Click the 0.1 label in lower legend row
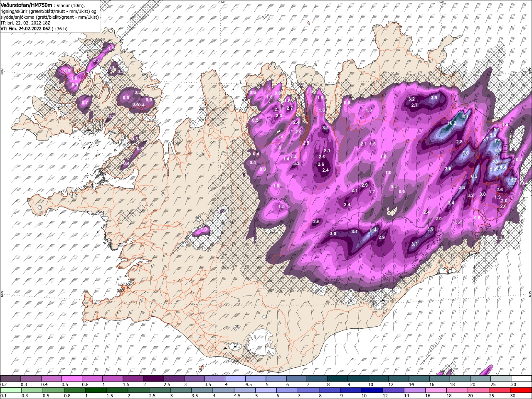 [4, 396]
